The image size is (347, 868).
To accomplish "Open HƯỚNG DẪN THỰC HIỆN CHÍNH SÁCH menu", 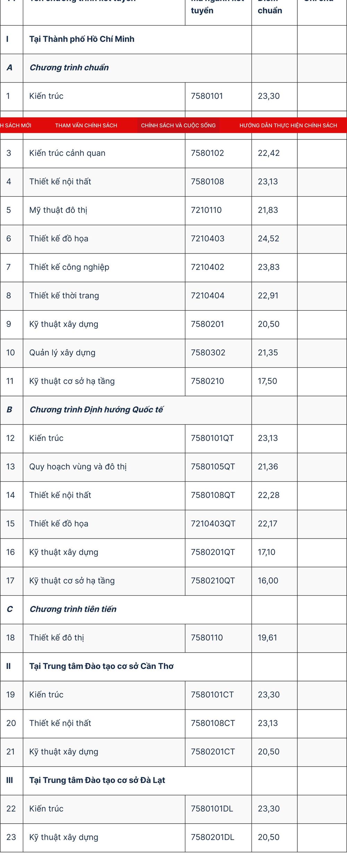I will (288, 125).
